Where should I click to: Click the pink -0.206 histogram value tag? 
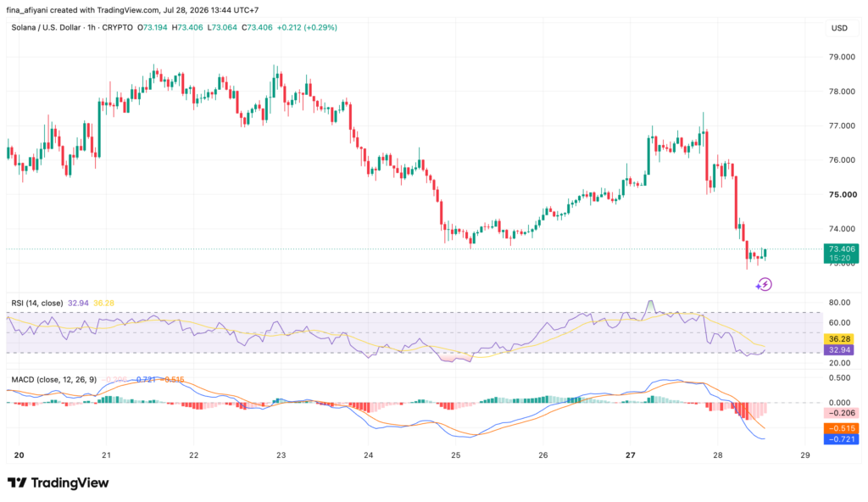point(842,413)
